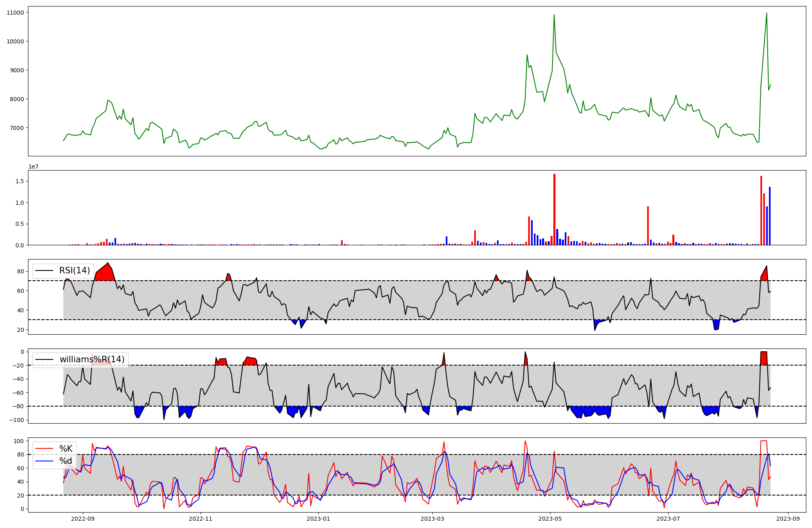The image size is (812, 528).
Task: Click the williams%R(14) legend label
Action: click(x=92, y=359)
